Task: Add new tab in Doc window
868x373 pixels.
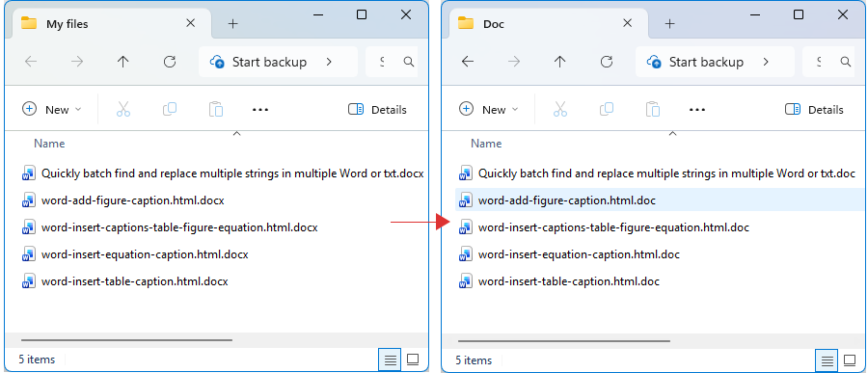Action: (x=670, y=23)
